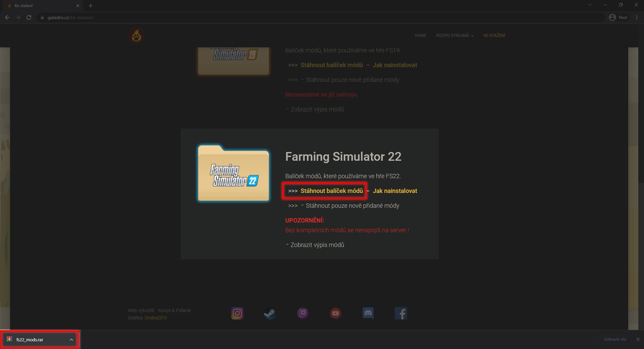Open a new browser tab

click(x=91, y=6)
